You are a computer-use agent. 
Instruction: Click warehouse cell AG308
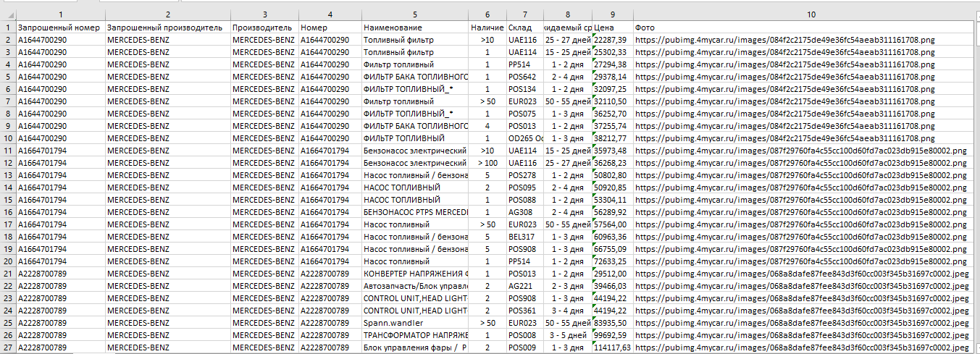pos(524,212)
